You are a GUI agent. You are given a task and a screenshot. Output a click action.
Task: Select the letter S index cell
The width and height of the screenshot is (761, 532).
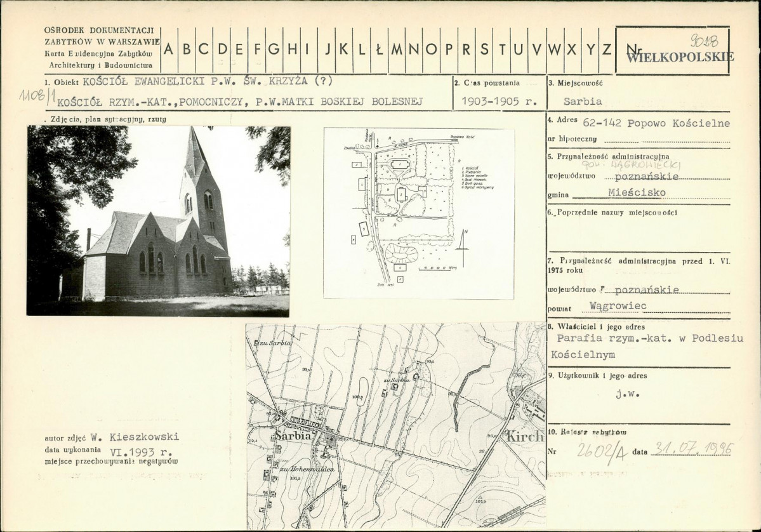tap(484, 50)
